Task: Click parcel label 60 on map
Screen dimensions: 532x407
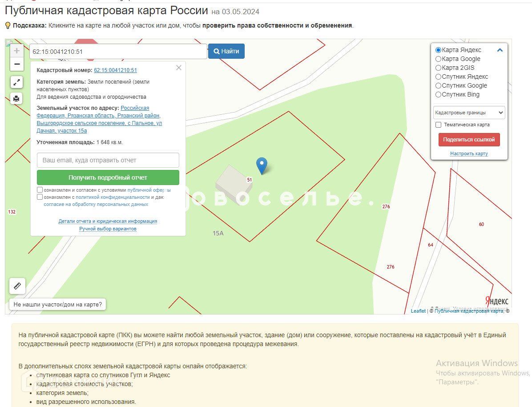Action: coord(481,224)
